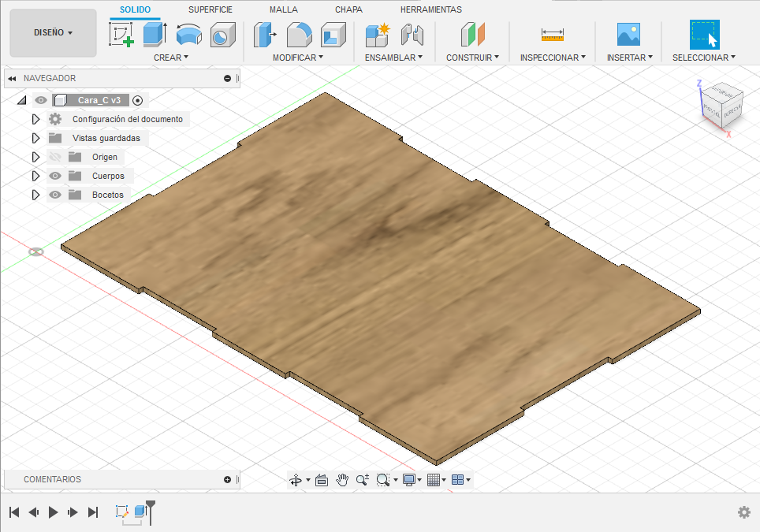Click the Extrude tool icon

(x=155, y=35)
